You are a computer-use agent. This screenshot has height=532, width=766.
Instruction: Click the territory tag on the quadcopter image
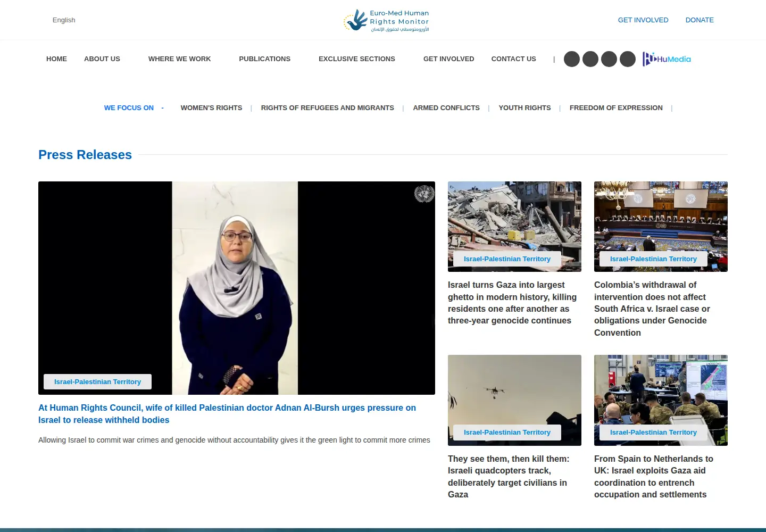tap(507, 433)
